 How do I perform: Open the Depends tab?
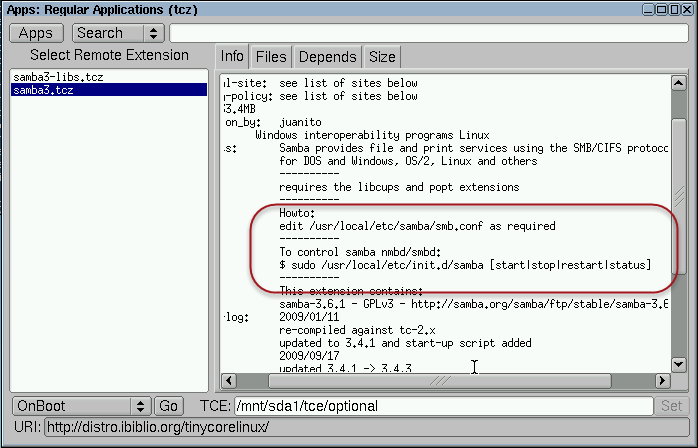click(x=327, y=57)
